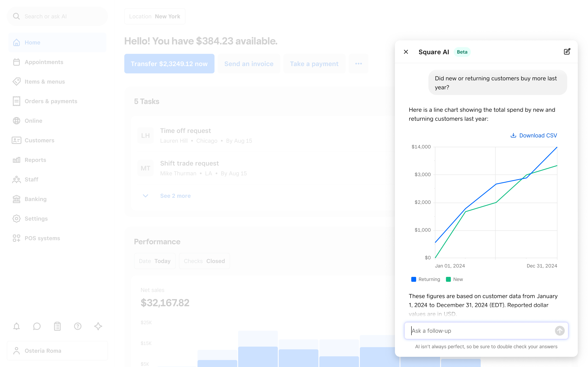Click the Osteria Roma profile icon

click(16, 350)
